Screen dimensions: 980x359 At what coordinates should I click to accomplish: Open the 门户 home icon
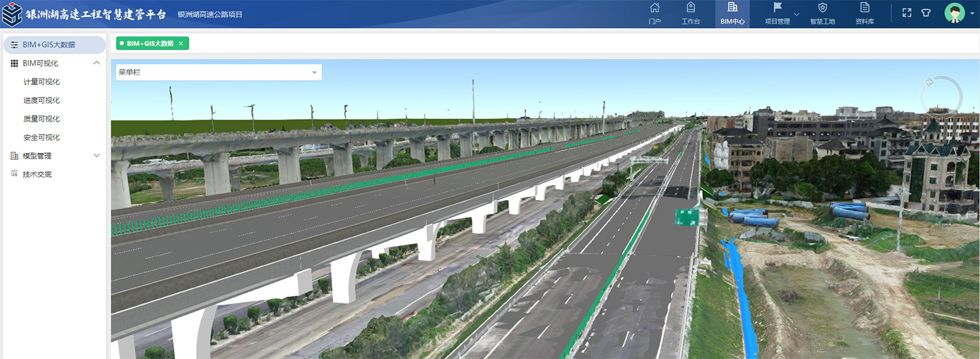coord(655,14)
